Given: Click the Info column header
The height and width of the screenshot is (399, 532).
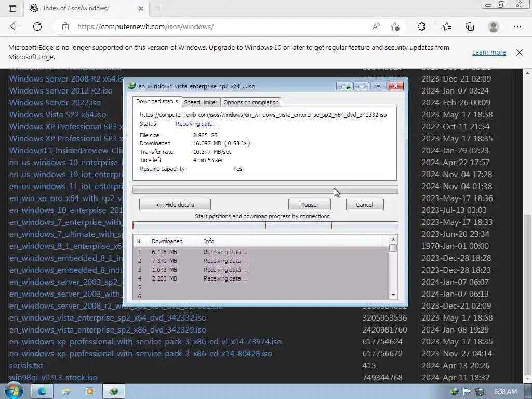Looking at the screenshot, I should 209,241.
